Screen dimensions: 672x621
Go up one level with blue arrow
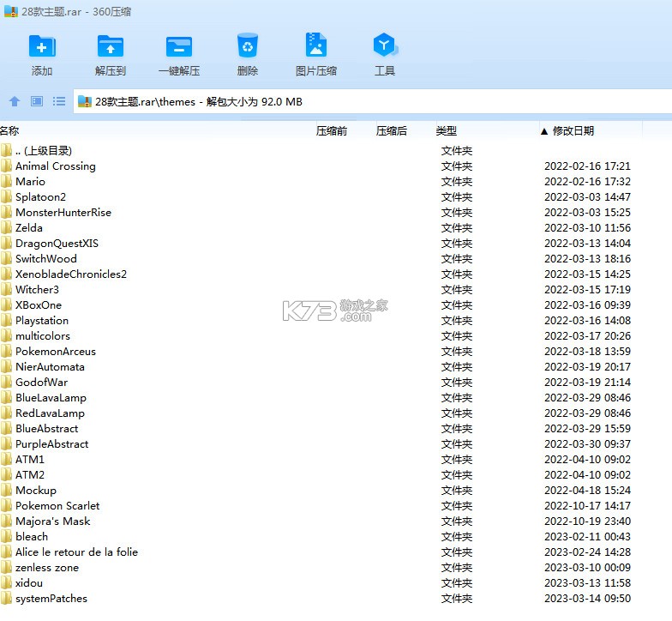click(x=15, y=101)
